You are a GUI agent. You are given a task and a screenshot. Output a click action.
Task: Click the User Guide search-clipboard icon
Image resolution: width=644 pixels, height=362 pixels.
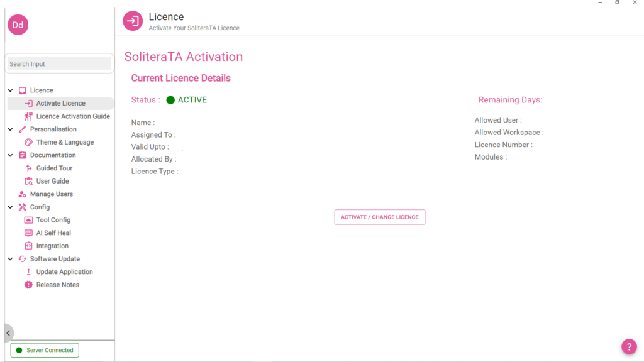click(x=28, y=181)
